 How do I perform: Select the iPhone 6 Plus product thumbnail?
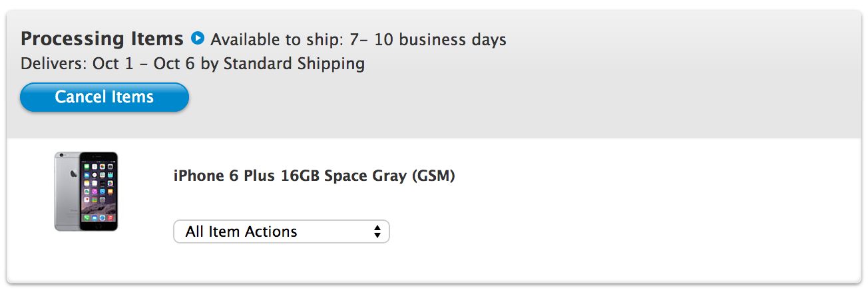[86, 192]
